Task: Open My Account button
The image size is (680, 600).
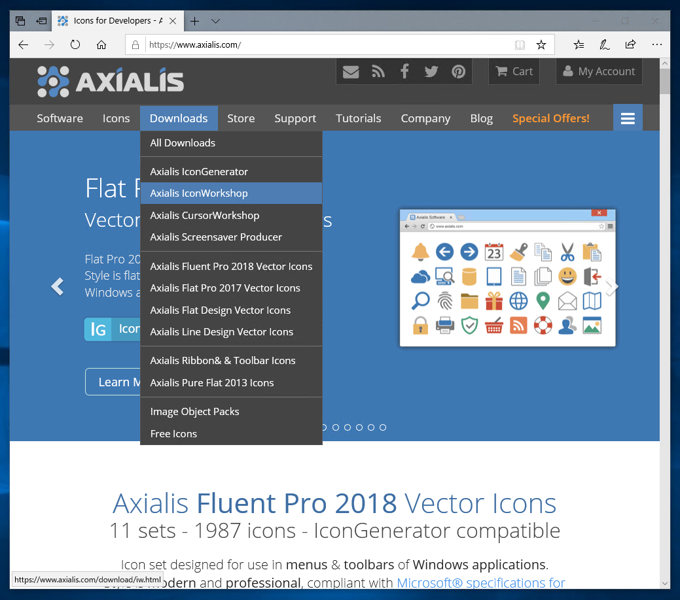Action: click(x=599, y=72)
